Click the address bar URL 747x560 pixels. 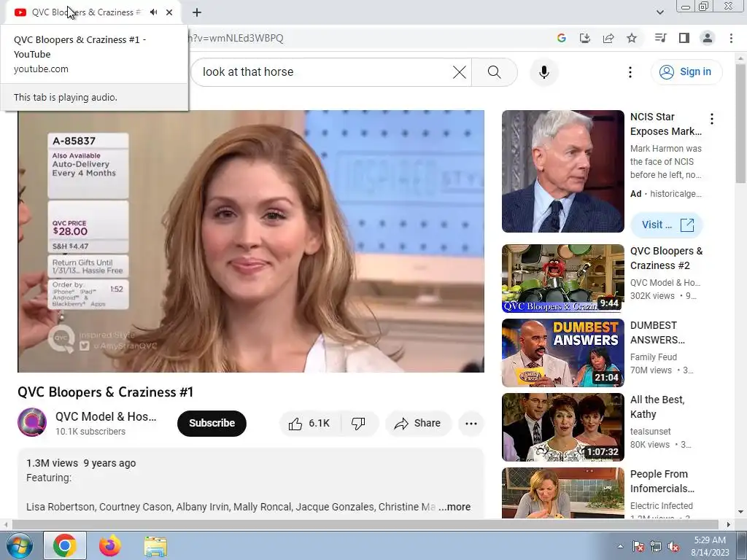236,38
